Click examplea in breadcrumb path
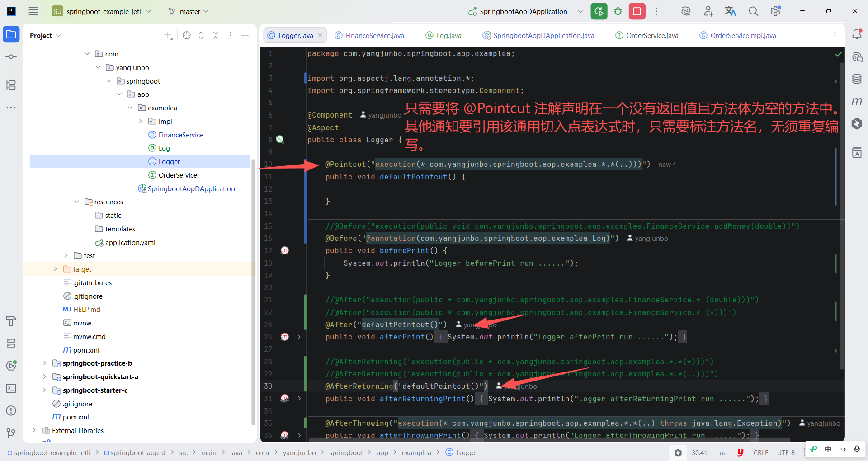868x461 pixels. 416,452
